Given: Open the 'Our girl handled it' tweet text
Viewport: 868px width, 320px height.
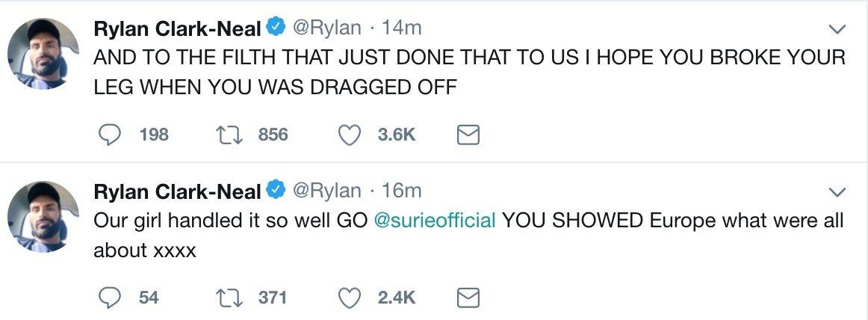Looking at the screenshot, I should tap(224, 222).
